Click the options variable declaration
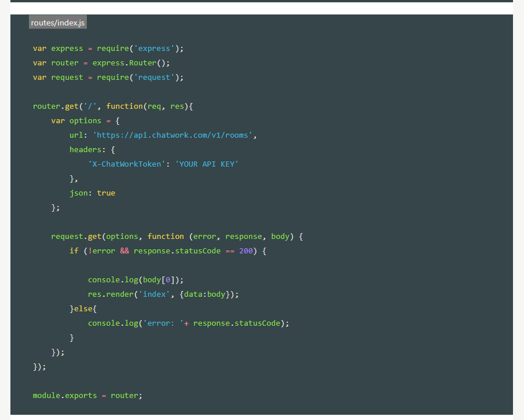This screenshot has height=420, width=524. pyautogui.click(x=85, y=120)
